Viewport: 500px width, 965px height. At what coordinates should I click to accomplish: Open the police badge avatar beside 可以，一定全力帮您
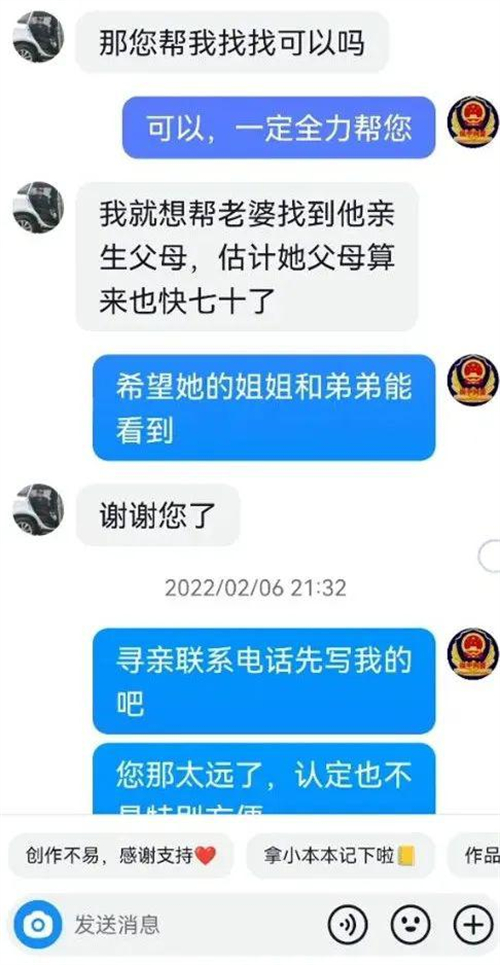click(472, 122)
